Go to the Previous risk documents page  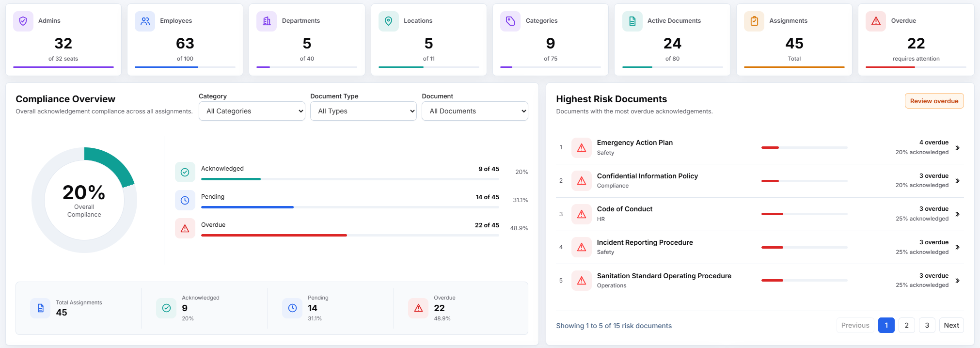pos(855,325)
